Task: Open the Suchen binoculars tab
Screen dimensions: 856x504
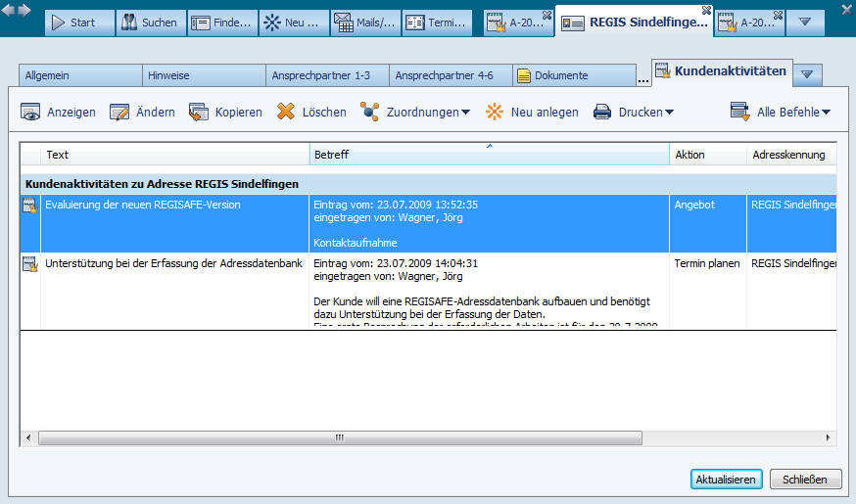Action: pyautogui.click(x=149, y=22)
